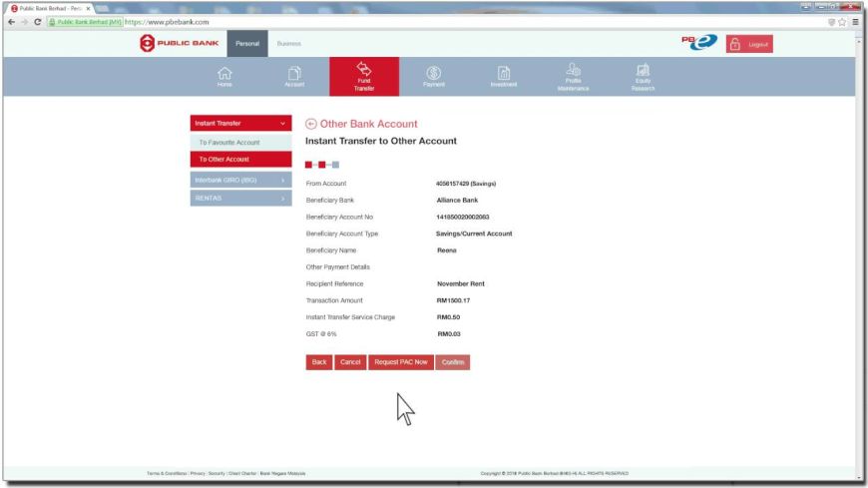Cancel the instant transfer
The width and height of the screenshot is (868, 488).
click(350, 361)
